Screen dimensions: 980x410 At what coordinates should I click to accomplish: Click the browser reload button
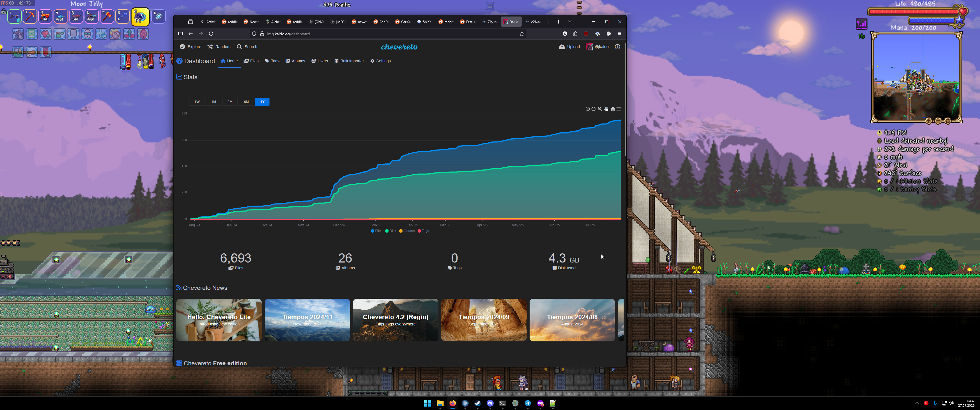211,34
